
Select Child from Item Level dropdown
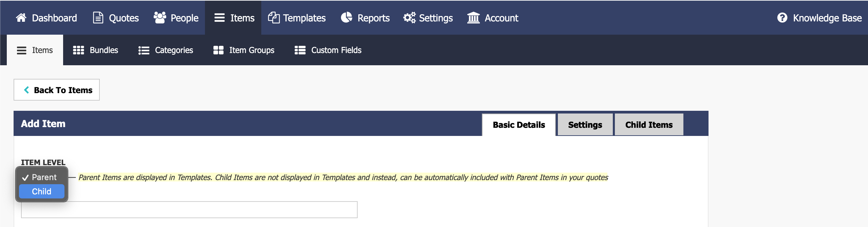[x=42, y=191]
